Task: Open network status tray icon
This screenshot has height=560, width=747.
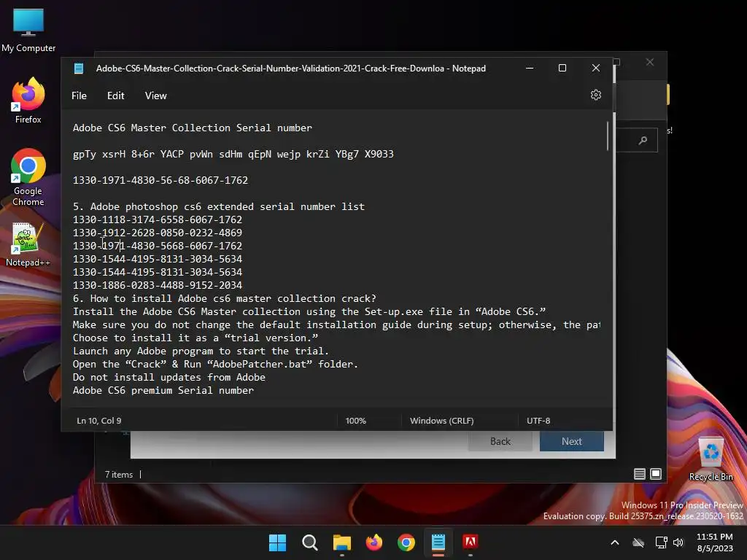Action: (x=661, y=542)
